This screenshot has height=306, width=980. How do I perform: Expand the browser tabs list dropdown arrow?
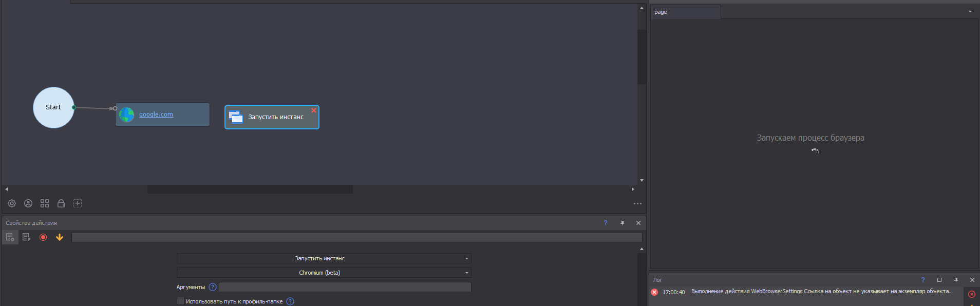(x=970, y=12)
